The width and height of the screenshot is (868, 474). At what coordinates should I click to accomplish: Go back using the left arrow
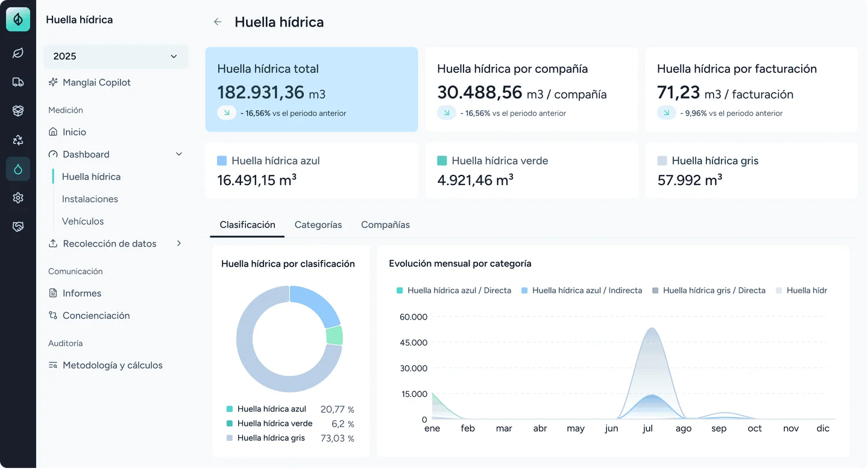coord(218,22)
